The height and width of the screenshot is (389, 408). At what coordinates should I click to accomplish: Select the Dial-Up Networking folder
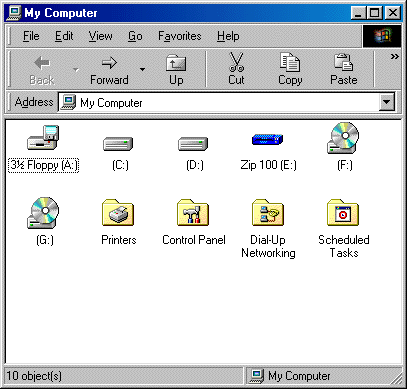click(268, 213)
